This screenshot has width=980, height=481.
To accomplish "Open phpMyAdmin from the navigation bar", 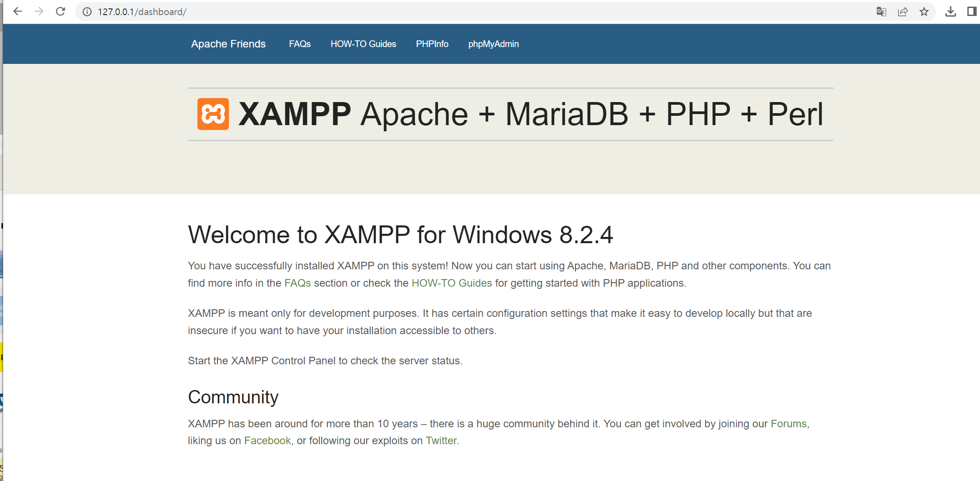I will tap(493, 44).
